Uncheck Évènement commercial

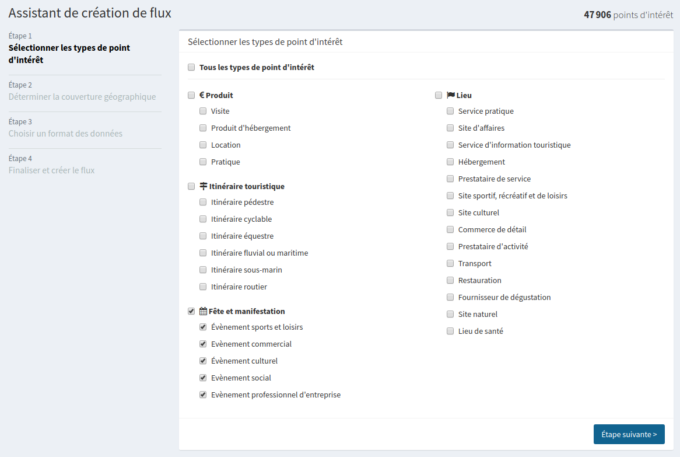point(203,344)
